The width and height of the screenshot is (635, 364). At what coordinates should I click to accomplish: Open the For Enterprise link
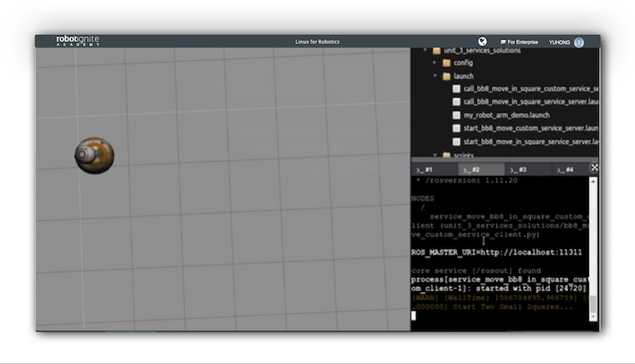[x=519, y=42]
